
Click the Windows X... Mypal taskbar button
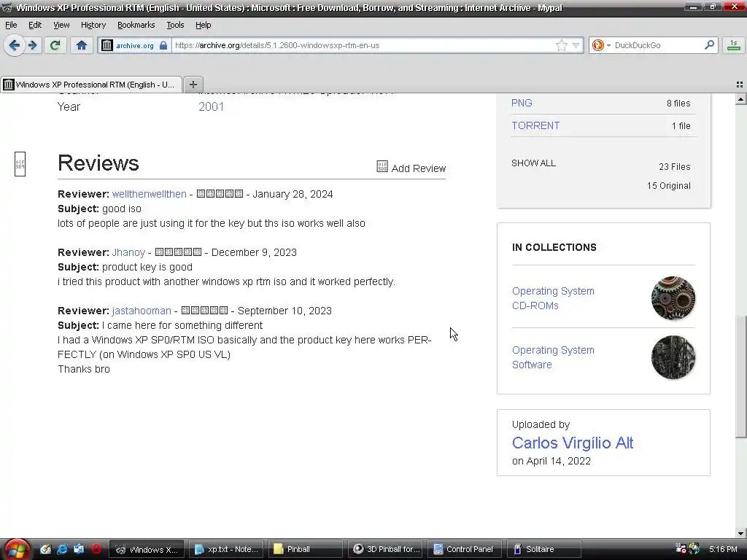point(147,549)
